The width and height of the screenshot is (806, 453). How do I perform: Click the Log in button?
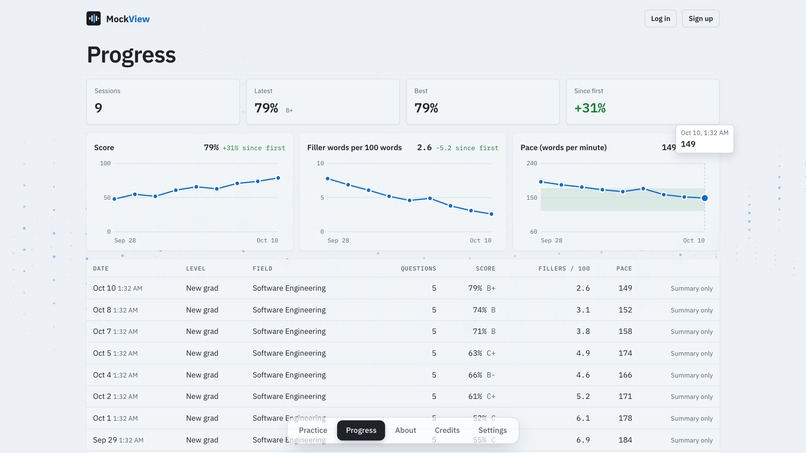point(661,19)
